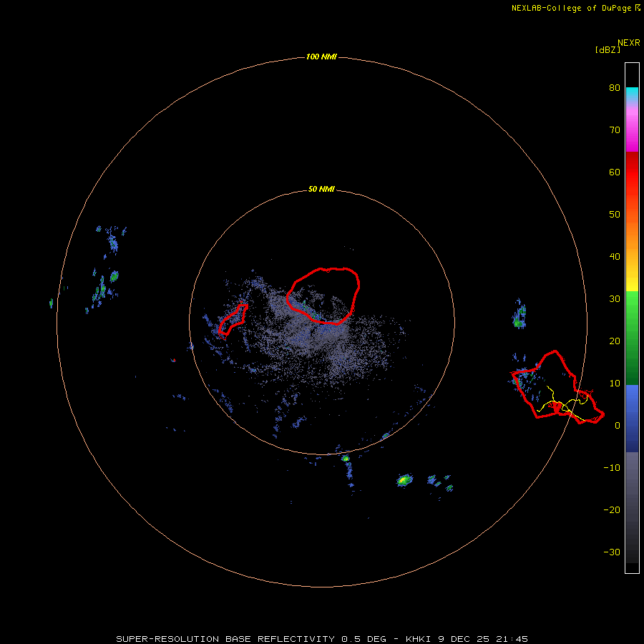Click the small elongated red-outlined island

click(233, 318)
